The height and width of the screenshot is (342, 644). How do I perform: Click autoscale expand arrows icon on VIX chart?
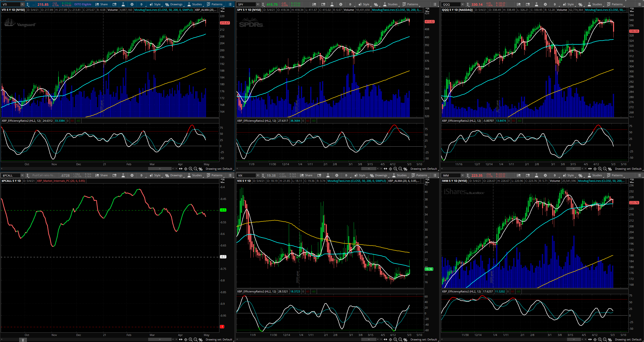[x=386, y=340]
